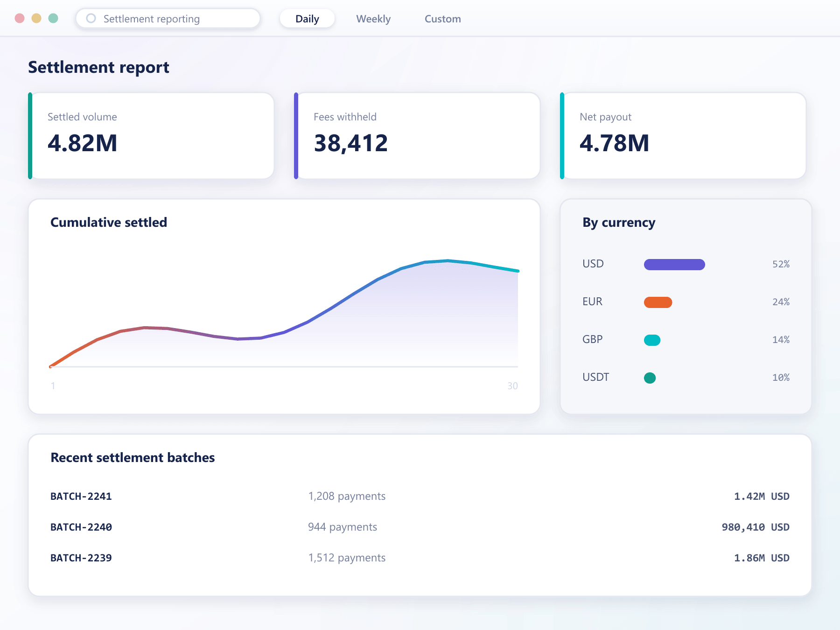Viewport: 840px width, 630px height.
Task: Click the 1,208 payments count
Action: (347, 496)
